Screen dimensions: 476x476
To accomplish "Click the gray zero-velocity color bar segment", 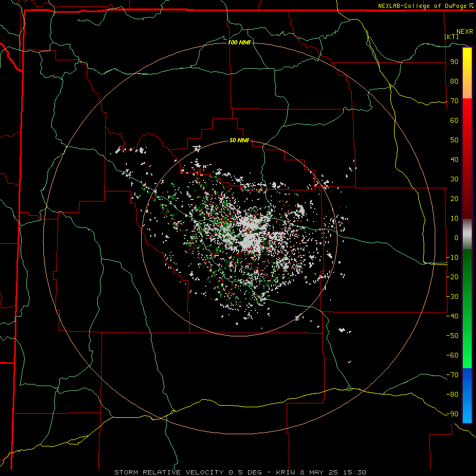I will coord(467,234).
